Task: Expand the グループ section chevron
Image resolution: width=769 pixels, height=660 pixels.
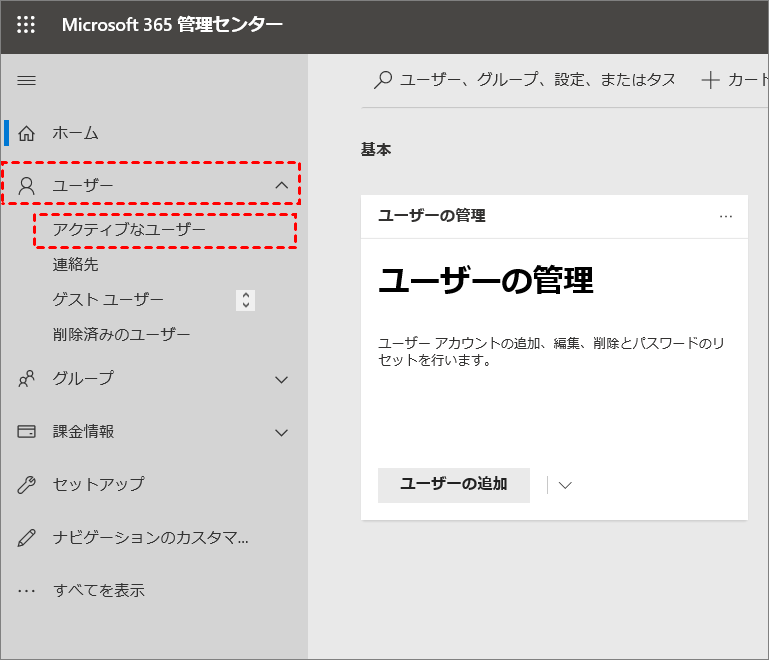Action: pyautogui.click(x=282, y=380)
